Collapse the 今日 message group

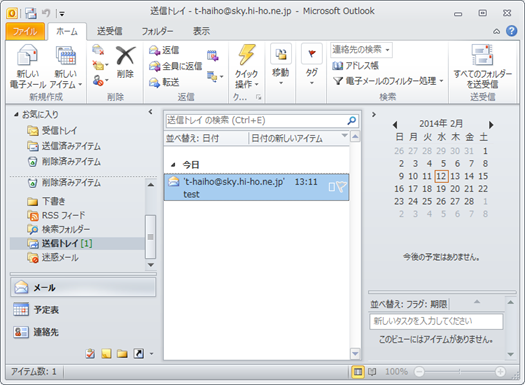click(x=173, y=165)
